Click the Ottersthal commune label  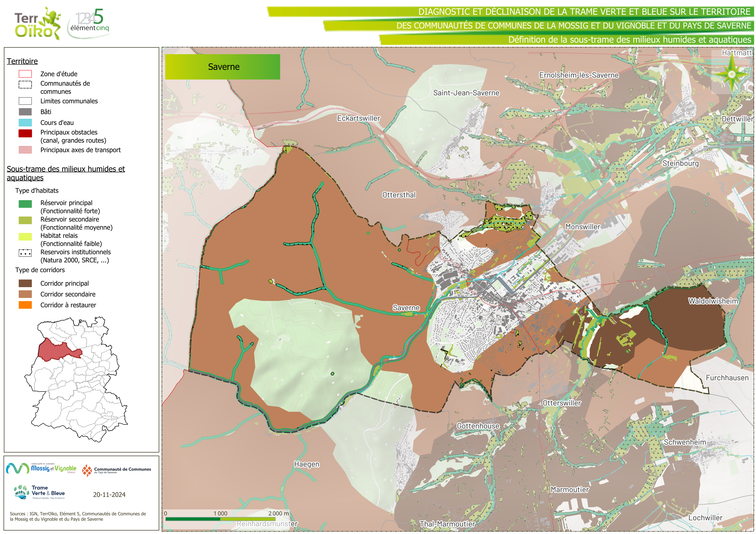tap(399, 195)
